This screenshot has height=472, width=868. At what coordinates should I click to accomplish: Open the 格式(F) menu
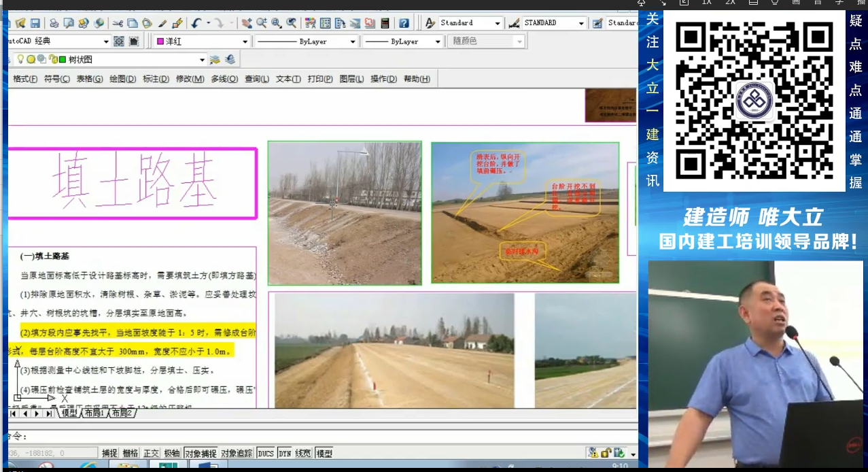(25, 79)
